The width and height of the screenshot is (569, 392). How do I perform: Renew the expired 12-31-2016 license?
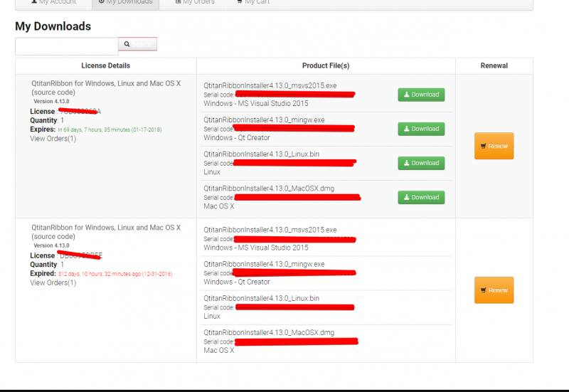coord(494,290)
